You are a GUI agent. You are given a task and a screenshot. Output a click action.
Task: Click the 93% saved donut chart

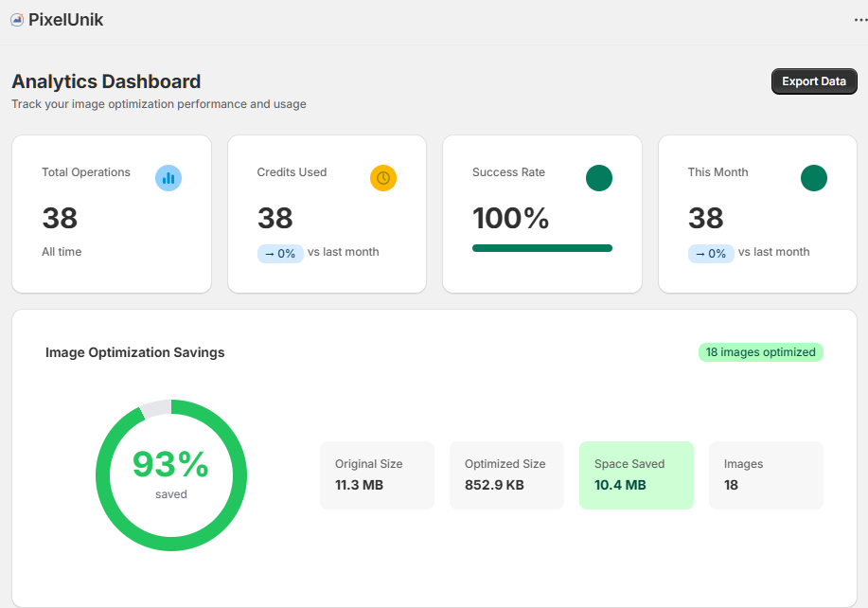pyautogui.click(x=171, y=475)
